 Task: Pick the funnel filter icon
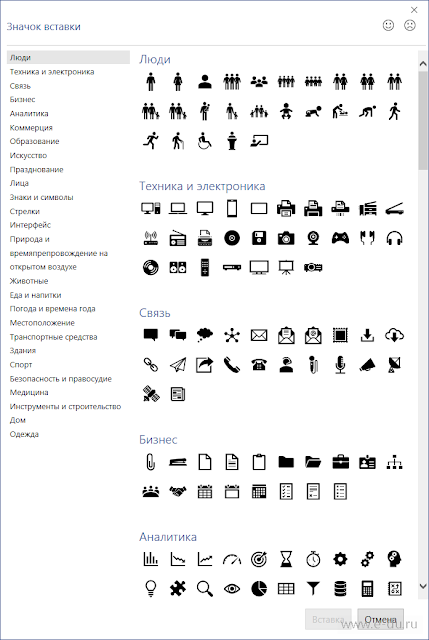(313, 589)
